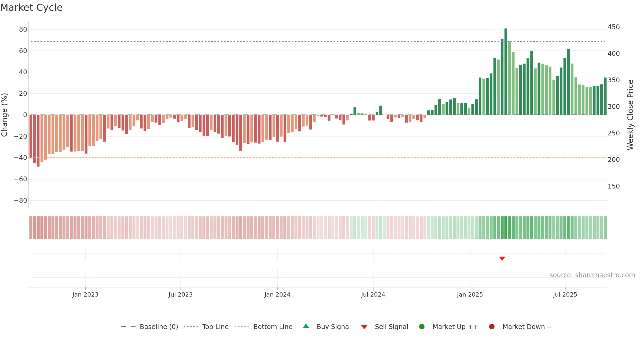This screenshot has width=644, height=362.
Task: Click the Jan 2024 x-axis label
Action: click(x=277, y=294)
